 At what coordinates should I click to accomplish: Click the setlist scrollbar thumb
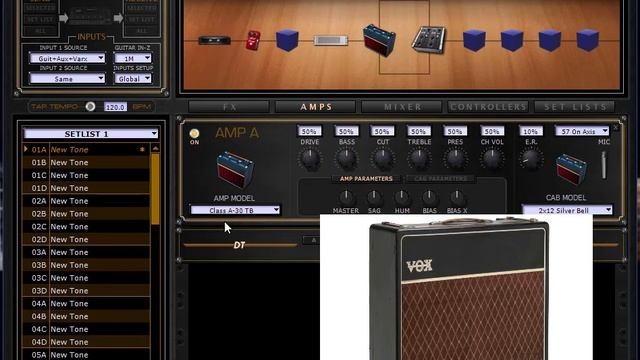point(155,189)
